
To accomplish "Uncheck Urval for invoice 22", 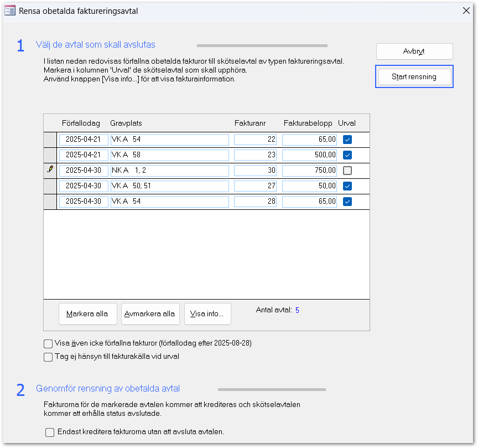I will tap(347, 140).
